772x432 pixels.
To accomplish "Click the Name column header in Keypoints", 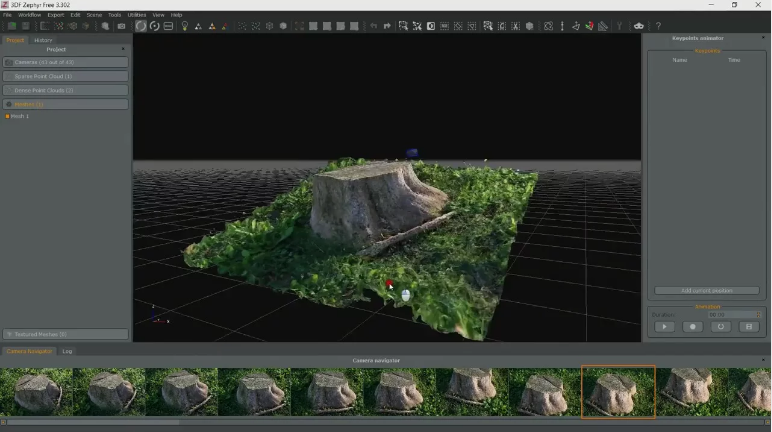I will (679, 60).
